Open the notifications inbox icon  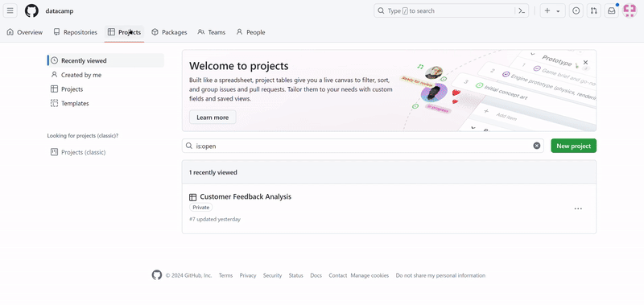click(x=612, y=10)
